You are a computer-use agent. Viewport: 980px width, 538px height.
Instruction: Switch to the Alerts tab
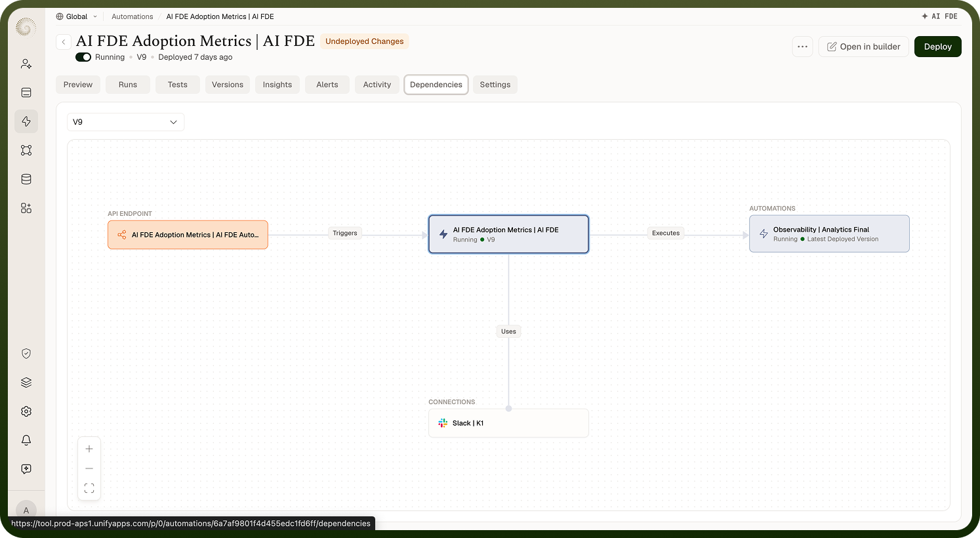tap(327, 85)
